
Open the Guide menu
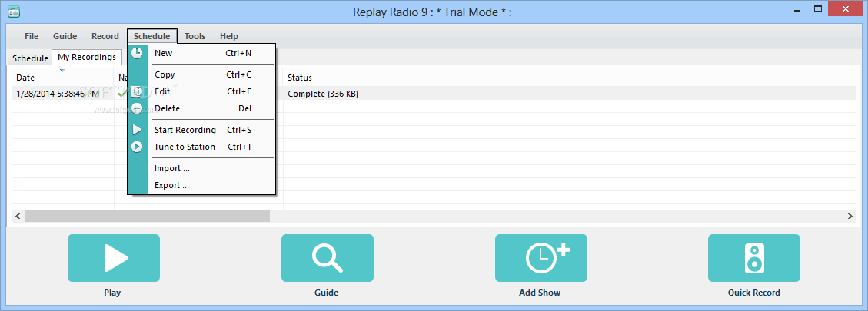tap(65, 36)
